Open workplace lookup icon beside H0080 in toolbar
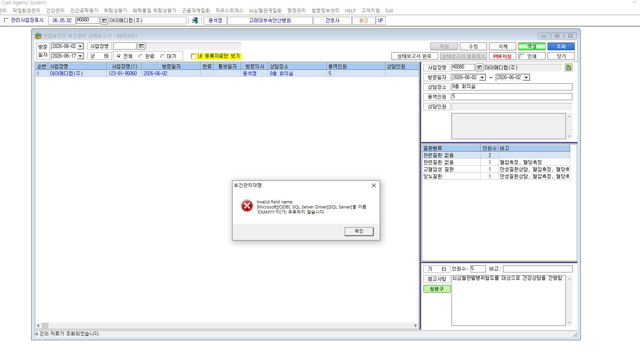 pos(104,20)
